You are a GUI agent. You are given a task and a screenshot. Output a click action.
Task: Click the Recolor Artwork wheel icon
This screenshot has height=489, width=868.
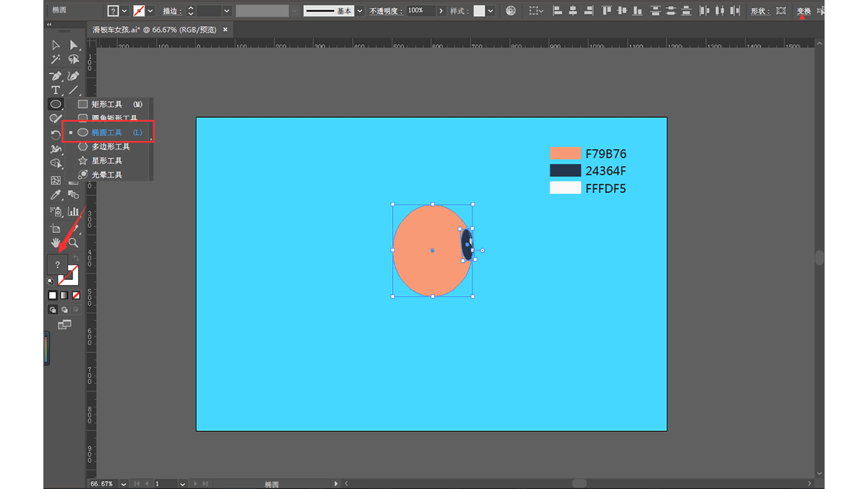tap(511, 11)
